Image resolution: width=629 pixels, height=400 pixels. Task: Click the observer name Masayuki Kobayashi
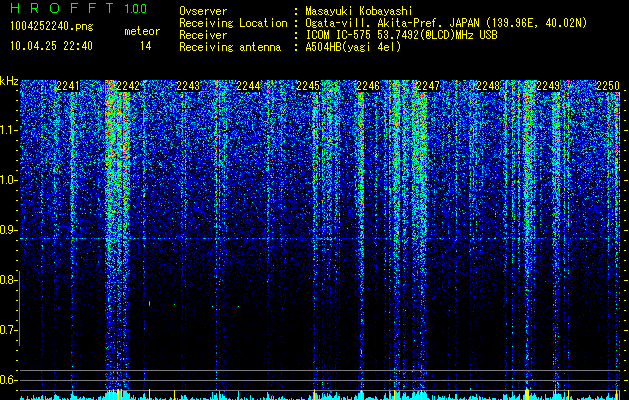coord(359,11)
